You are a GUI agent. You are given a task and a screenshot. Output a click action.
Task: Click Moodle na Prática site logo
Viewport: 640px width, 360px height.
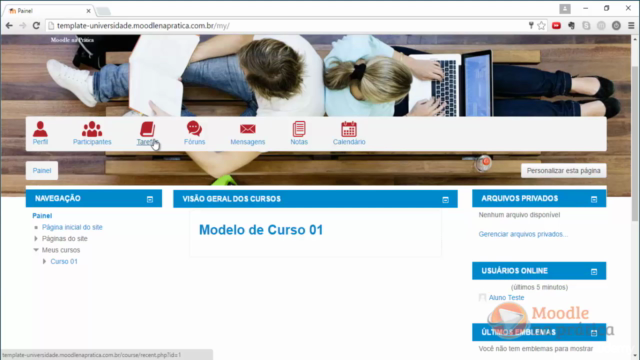(x=72, y=40)
